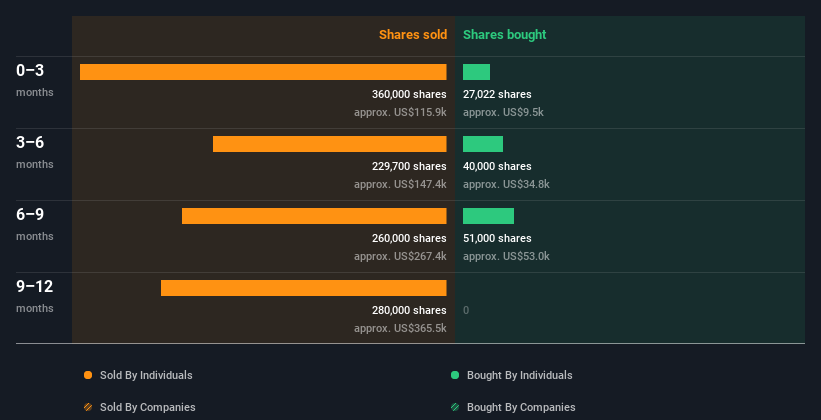Click the 9–12 months orange sold bar

(x=303, y=288)
